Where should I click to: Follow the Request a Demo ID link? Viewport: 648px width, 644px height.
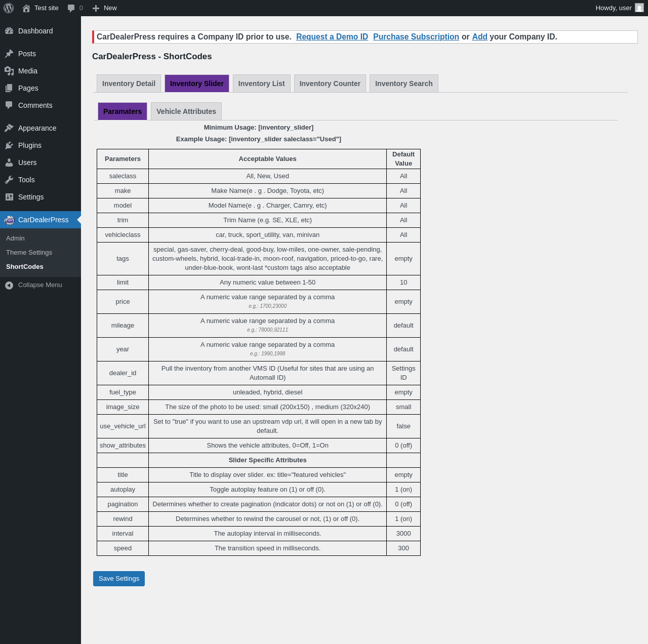(332, 37)
